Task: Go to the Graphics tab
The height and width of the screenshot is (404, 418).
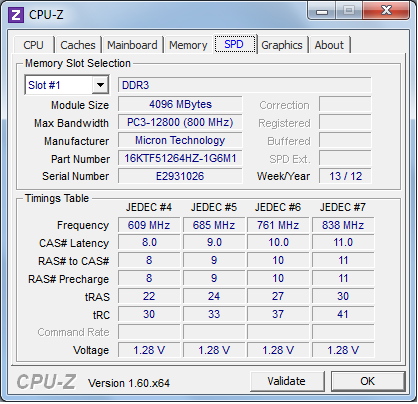Action: pyautogui.click(x=282, y=45)
